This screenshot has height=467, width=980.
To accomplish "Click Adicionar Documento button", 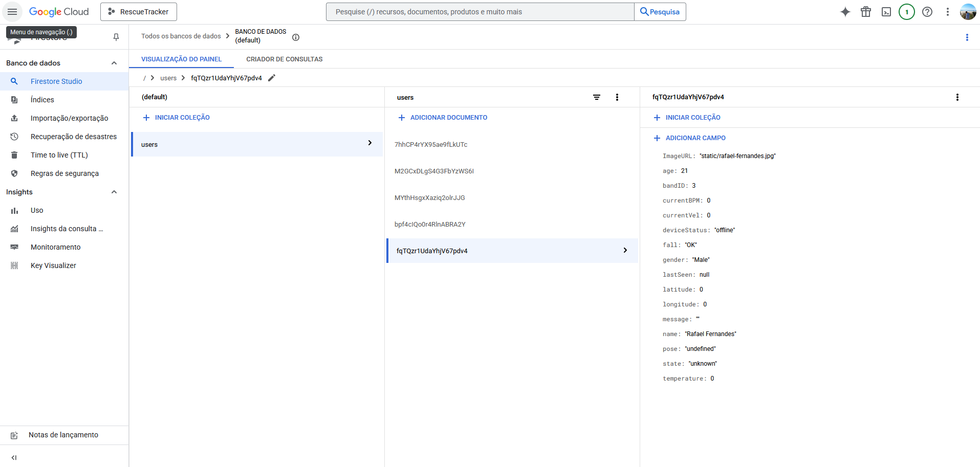I will pos(443,118).
